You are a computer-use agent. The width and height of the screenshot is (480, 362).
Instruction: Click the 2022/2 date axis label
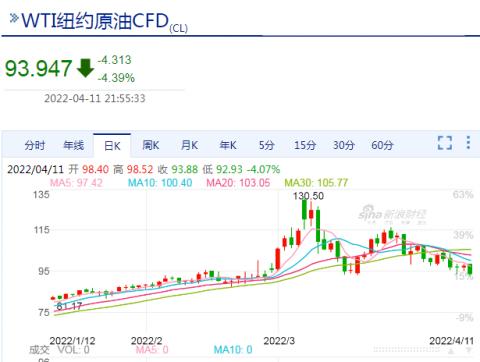(146, 341)
